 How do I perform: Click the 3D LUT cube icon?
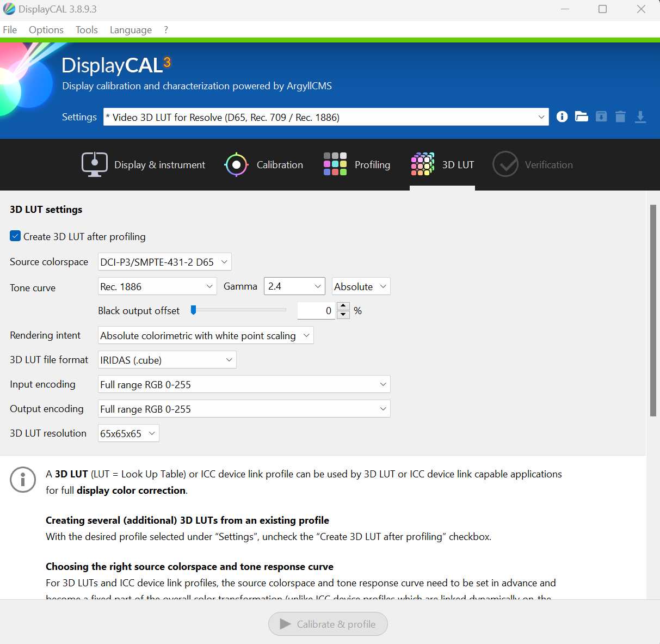(x=422, y=164)
